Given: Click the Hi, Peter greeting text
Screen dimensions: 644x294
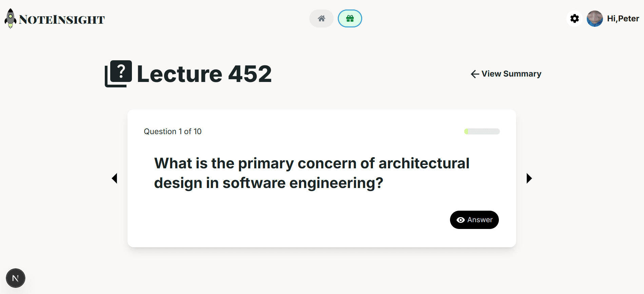Looking at the screenshot, I should tap(623, 19).
